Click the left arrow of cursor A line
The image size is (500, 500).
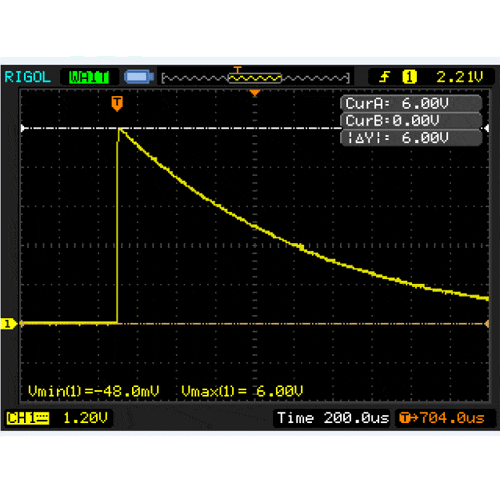click(x=23, y=128)
